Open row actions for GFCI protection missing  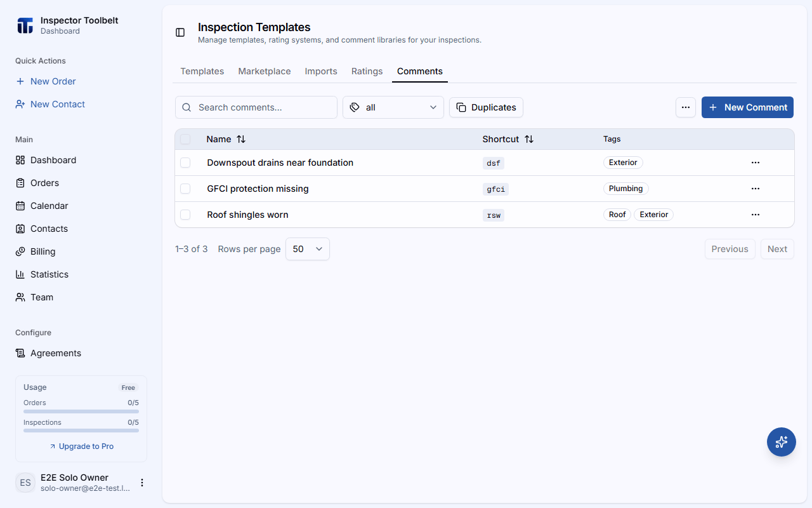(x=756, y=189)
